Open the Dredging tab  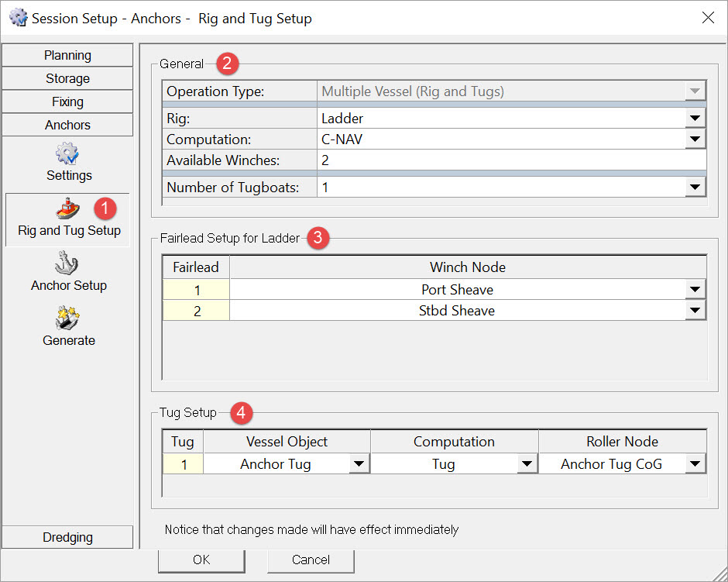pos(67,537)
